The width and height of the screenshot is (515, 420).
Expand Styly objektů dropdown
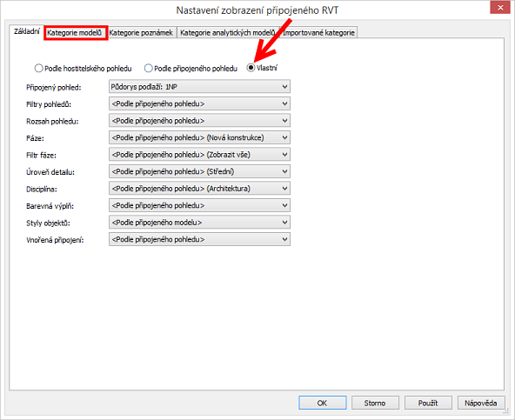tap(199, 223)
